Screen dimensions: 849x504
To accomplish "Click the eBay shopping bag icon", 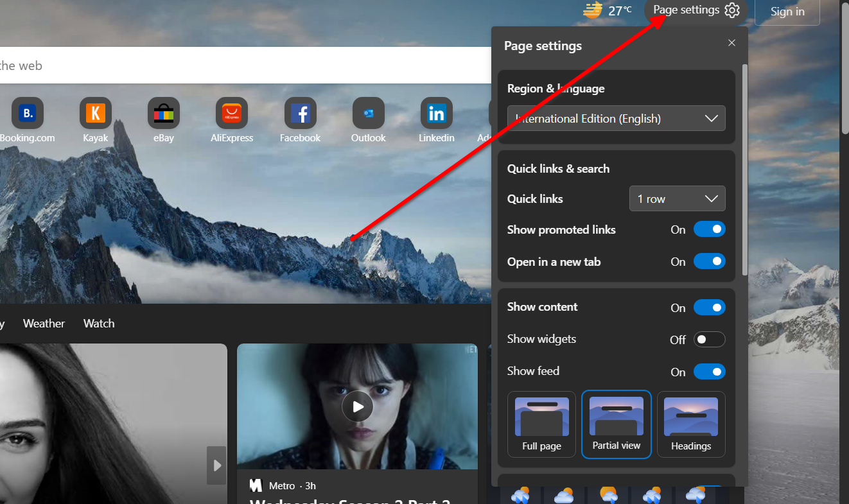I will [x=164, y=114].
